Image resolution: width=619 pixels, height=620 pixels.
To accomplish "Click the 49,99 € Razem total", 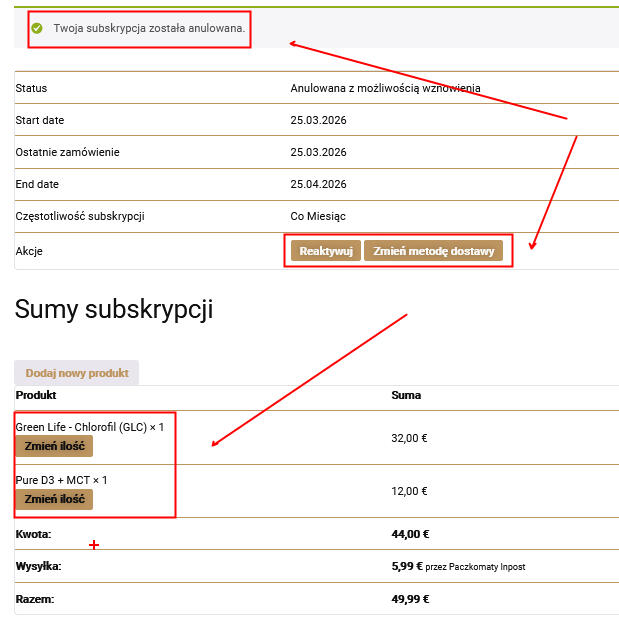I will (x=410, y=599).
